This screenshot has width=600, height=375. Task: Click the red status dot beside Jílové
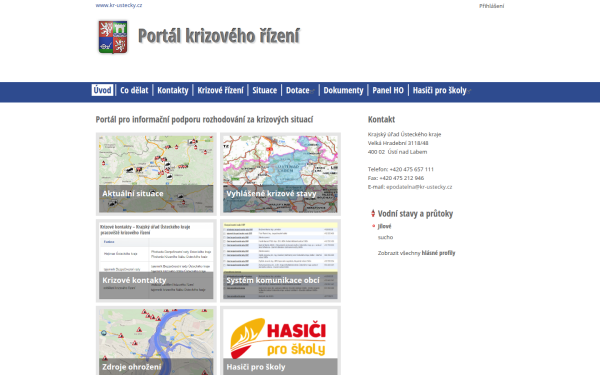373,226
